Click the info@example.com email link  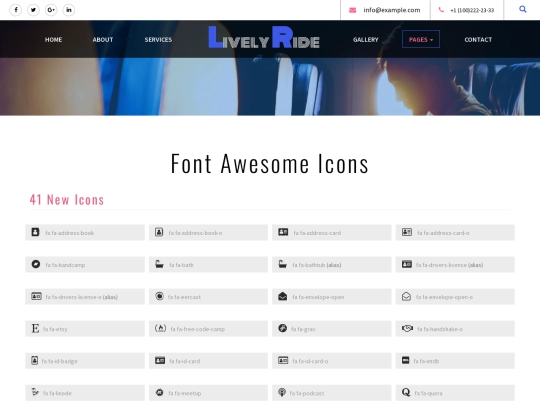click(392, 10)
